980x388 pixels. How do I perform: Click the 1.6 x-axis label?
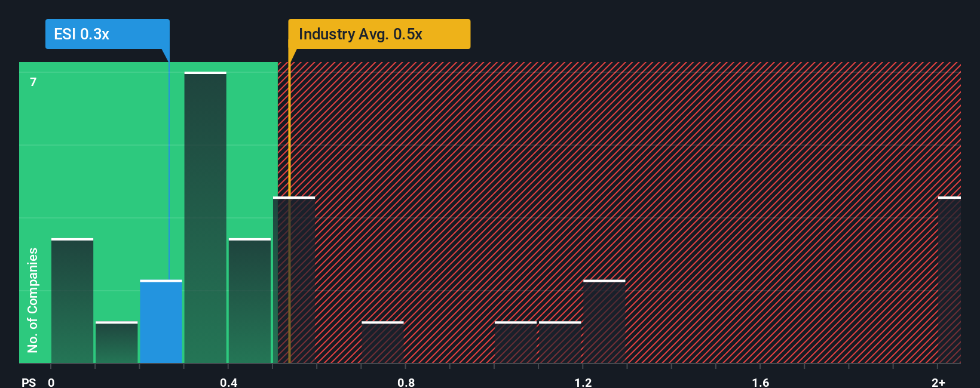761,382
